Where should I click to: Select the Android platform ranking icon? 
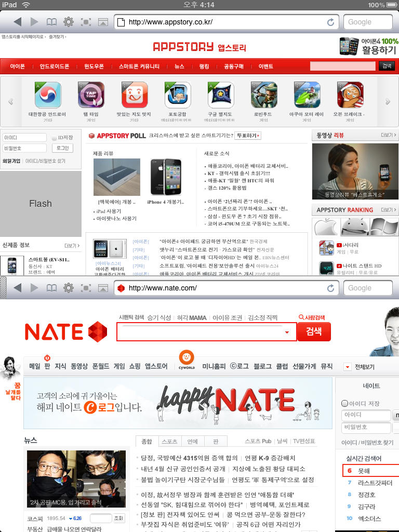pos(354,227)
